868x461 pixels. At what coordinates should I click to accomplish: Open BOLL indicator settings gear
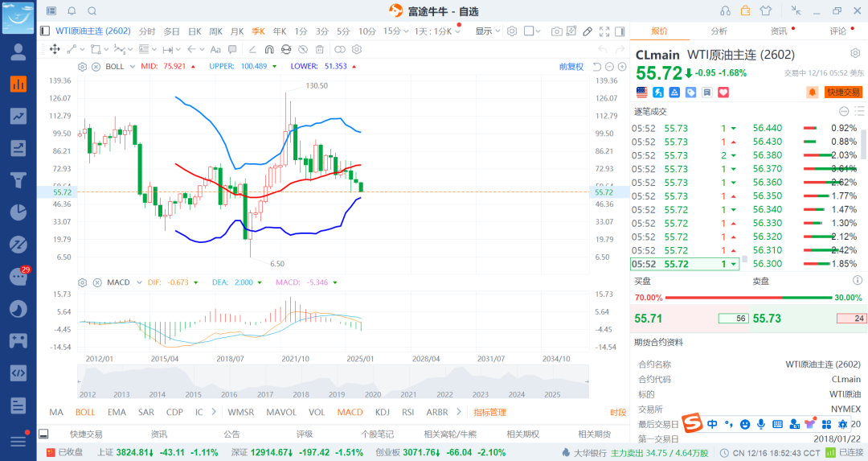84,66
